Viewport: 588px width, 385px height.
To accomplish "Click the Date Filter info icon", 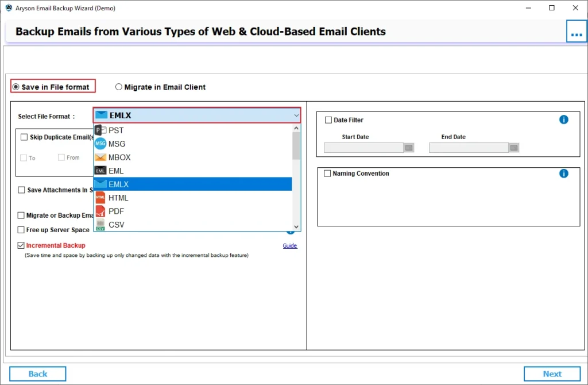I will coord(564,120).
